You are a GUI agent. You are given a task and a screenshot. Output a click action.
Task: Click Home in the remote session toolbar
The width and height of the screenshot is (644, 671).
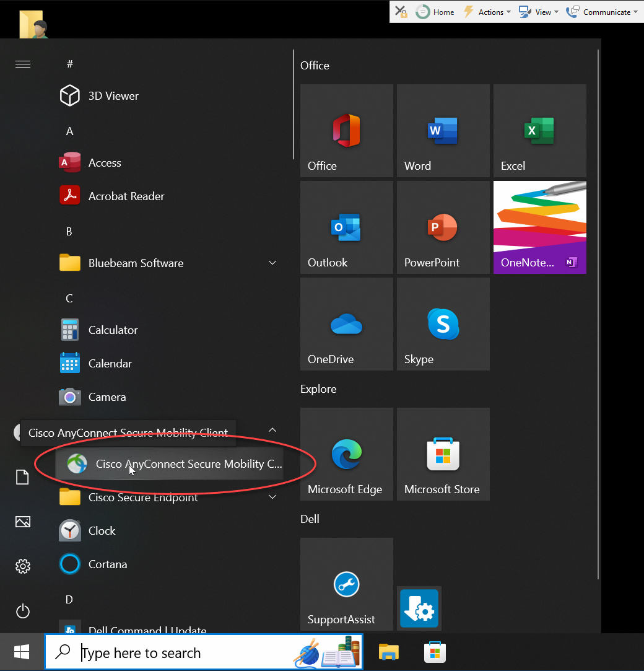(x=435, y=12)
